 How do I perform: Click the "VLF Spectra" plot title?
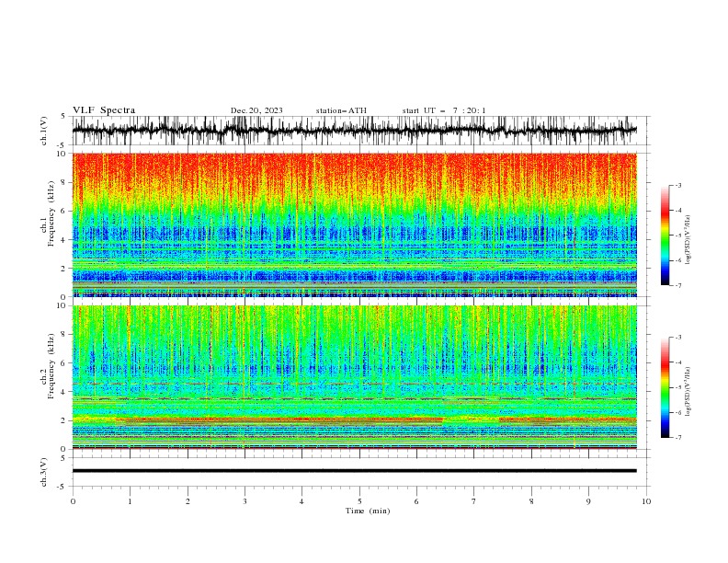[x=104, y=110]
